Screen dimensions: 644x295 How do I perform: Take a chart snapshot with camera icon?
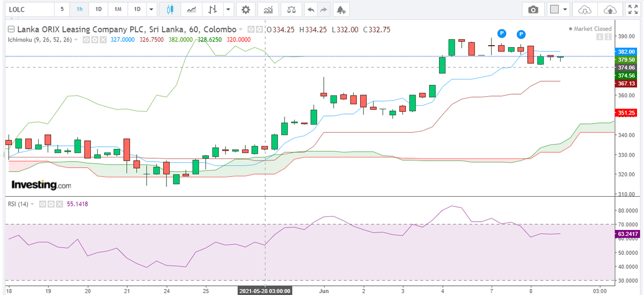click(x=533, y=10)
